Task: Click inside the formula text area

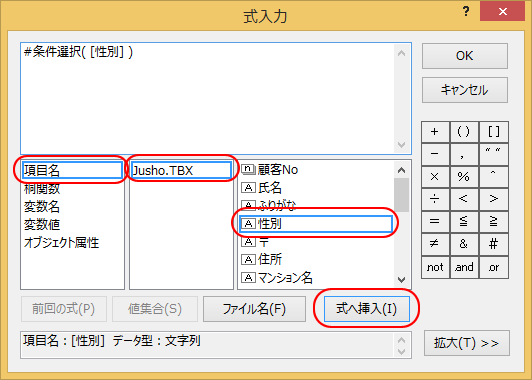Action: point(207,98)
